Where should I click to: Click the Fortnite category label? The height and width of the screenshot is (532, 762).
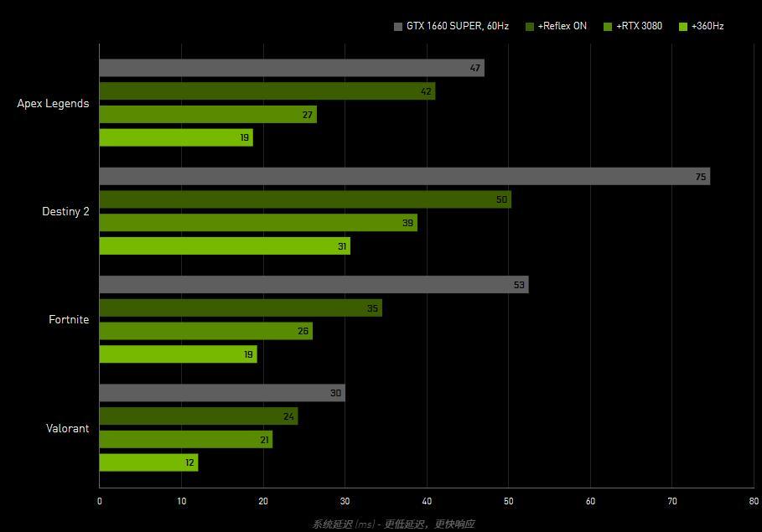[69, 320]
